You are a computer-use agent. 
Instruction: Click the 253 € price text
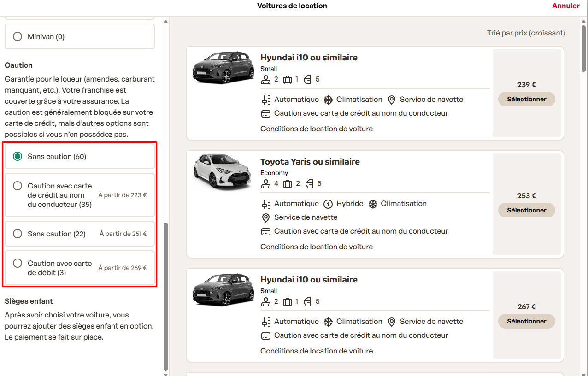pyautogui.click(x=527, y=196)
